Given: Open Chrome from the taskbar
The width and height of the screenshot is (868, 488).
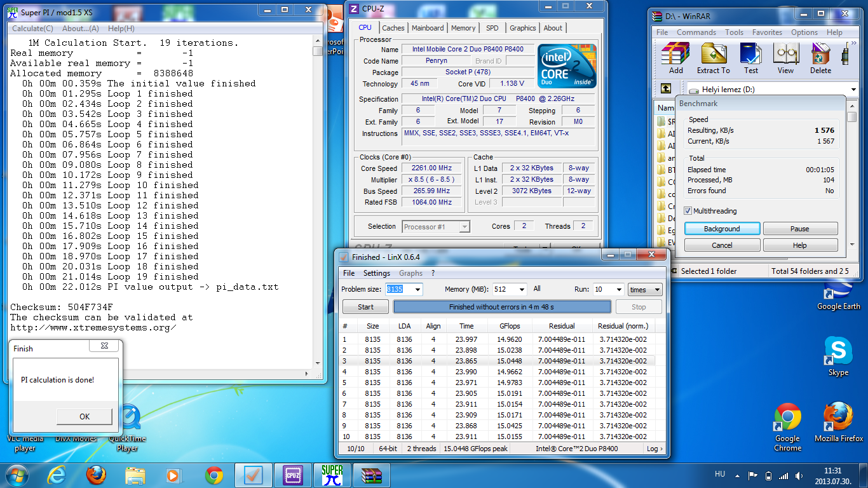Looking at the screenshot, I should pos(214,475).
